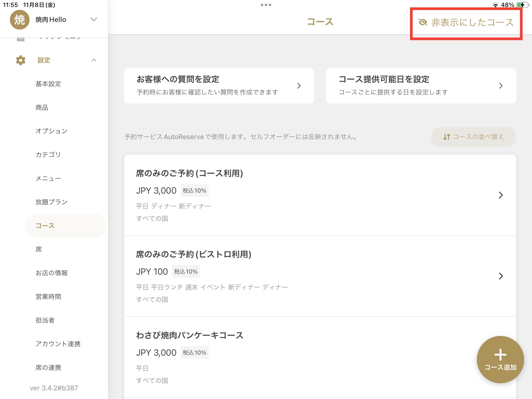
Task: Click the 11:55 clock in status bar
Action: 10,5
